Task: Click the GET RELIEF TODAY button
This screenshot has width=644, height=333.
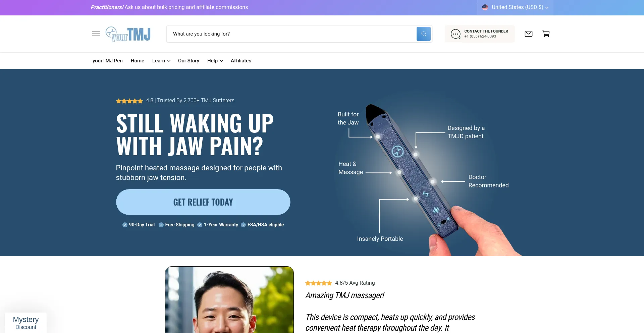Action: 203,202
